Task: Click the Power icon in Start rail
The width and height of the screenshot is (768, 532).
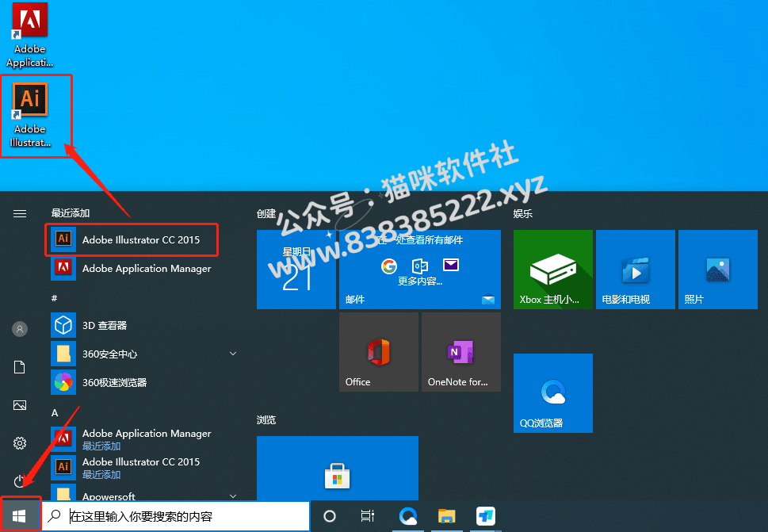Action: 20,481
